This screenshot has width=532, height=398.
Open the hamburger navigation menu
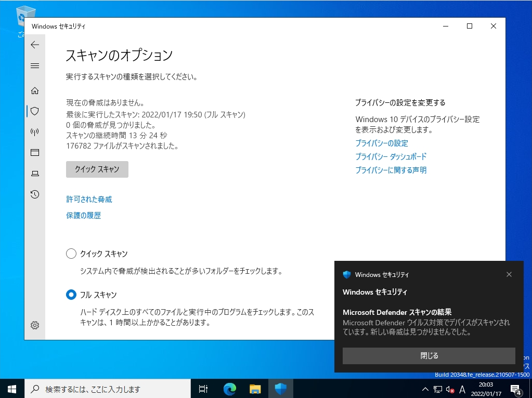(x=35, y=66)
